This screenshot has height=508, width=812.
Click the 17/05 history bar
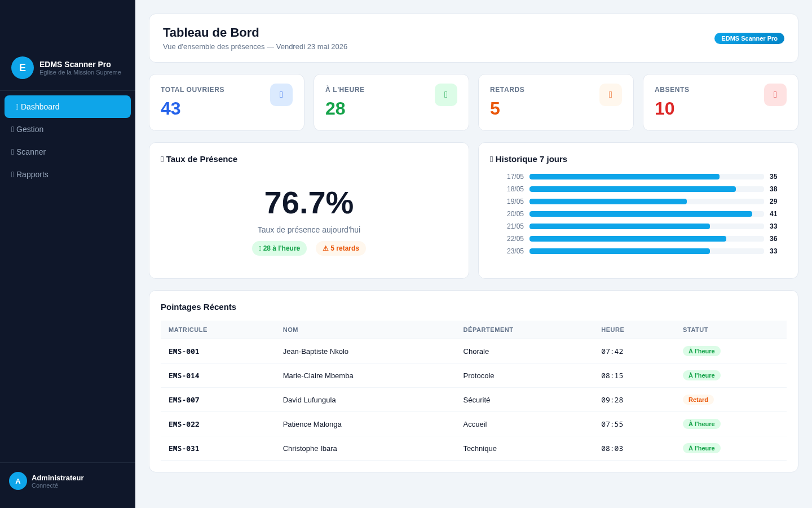point(647,177)
